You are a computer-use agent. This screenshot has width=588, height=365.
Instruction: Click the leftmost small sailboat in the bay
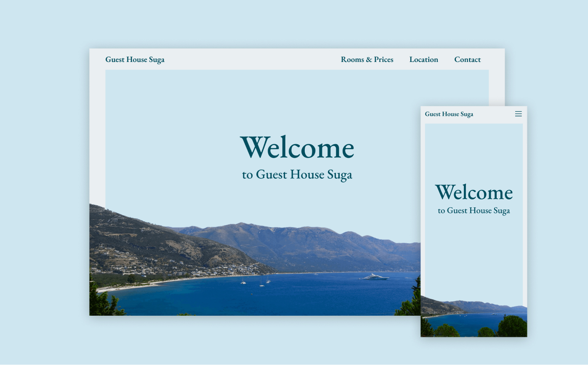click(243, 282)
